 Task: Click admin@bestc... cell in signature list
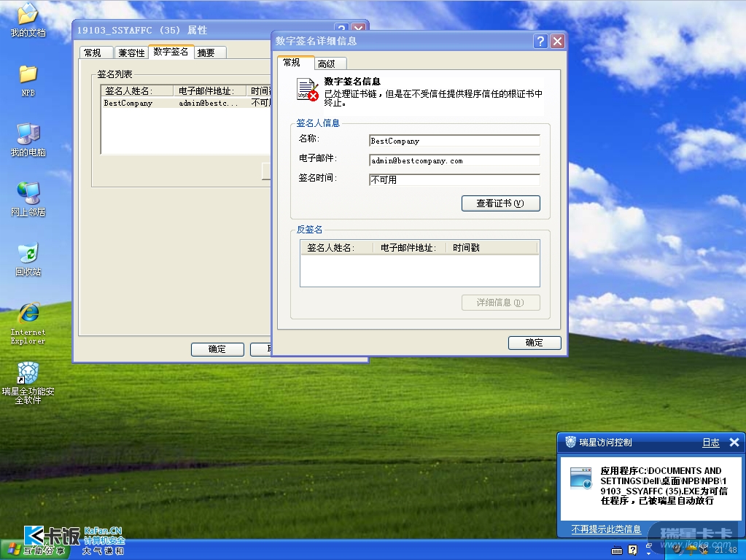coord(209,103)
